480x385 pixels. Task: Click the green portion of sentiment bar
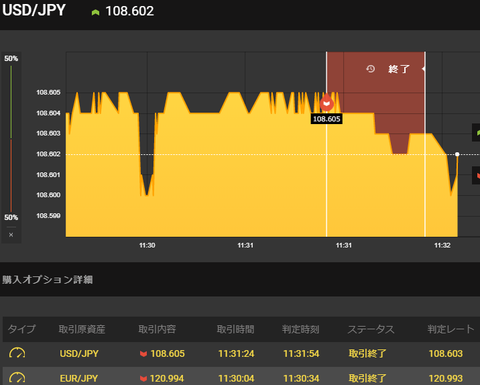tap(11, 102)
